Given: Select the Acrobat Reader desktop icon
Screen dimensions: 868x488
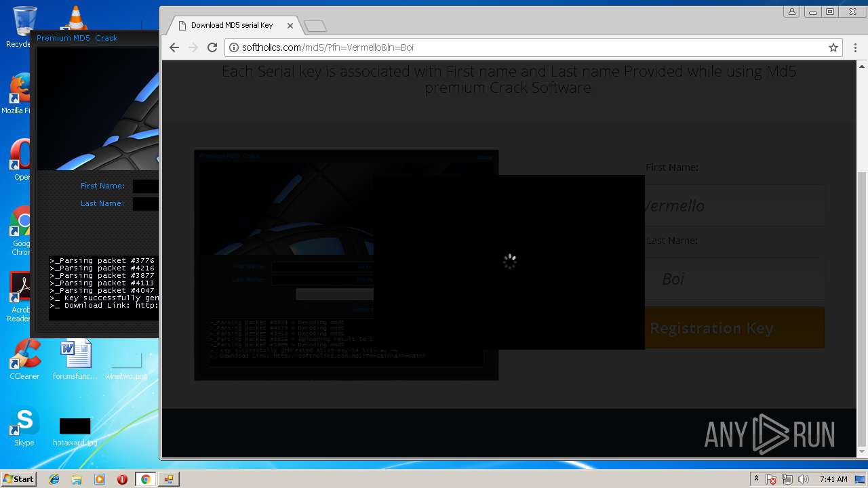Looking at the screenshot, I should [20, 297].
